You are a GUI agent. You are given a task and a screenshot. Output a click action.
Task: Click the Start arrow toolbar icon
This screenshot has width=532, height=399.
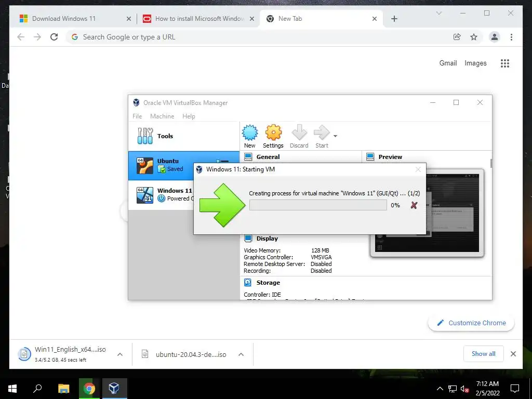[322, 137]
